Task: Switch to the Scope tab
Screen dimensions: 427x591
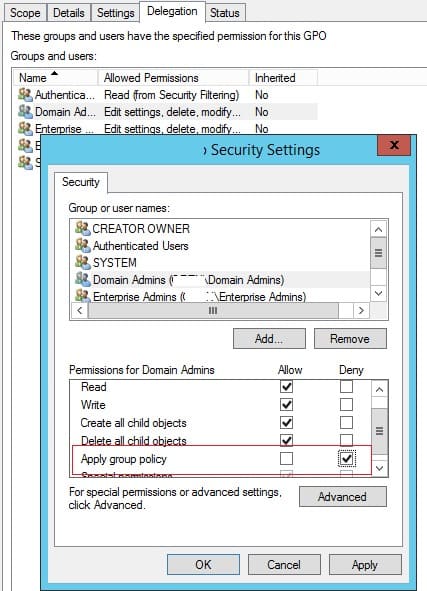Action: tap(25, 13)
